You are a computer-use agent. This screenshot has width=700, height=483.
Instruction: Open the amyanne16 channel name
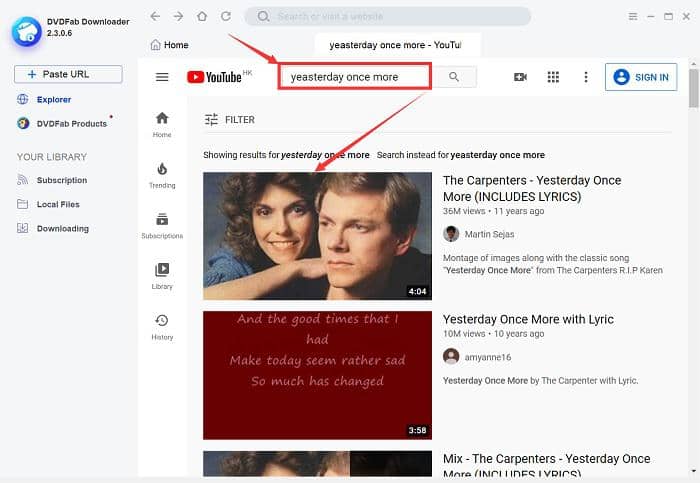pos(488,357)
